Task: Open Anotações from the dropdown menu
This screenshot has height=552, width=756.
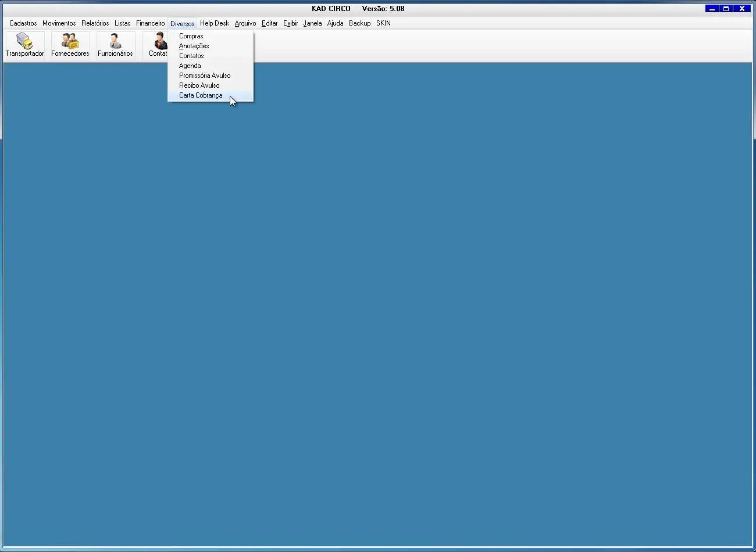Action: click(194, 46)
